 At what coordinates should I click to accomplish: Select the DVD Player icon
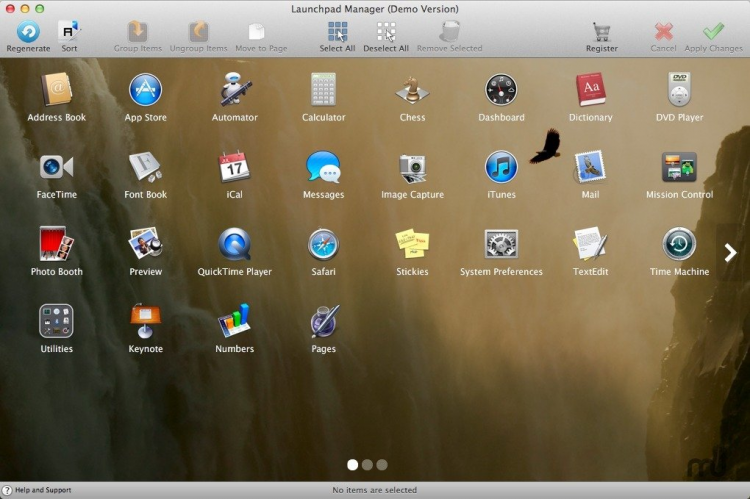[679, 89]
